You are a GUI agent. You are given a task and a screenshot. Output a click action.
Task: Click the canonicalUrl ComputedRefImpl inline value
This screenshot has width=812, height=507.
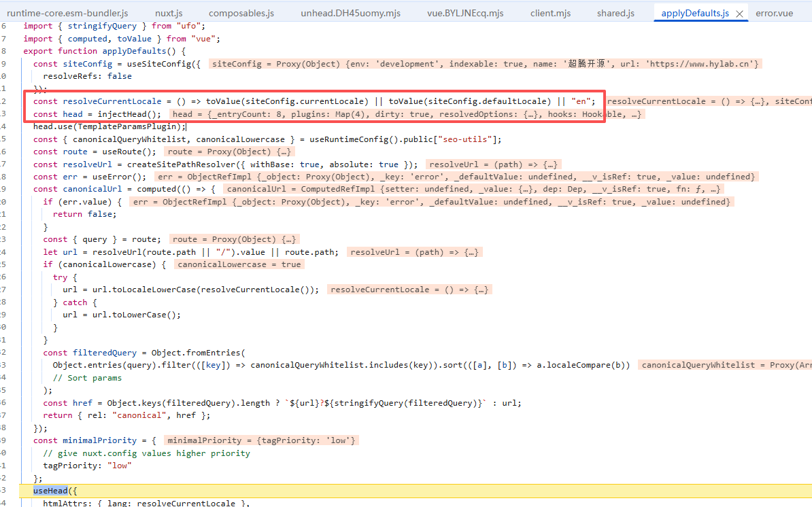473,189
